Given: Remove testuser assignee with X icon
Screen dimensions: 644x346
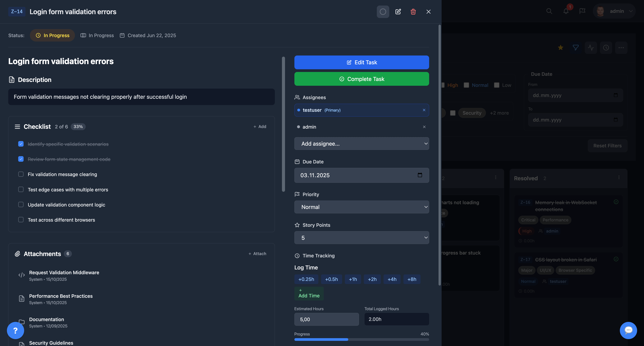Looking at the screenshot, I should 424,110.
